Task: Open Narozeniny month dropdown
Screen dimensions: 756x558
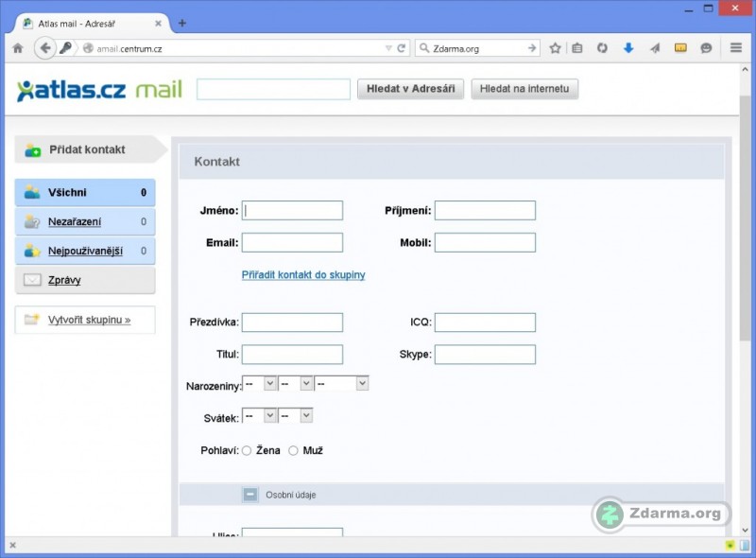Action: [296, 384]
